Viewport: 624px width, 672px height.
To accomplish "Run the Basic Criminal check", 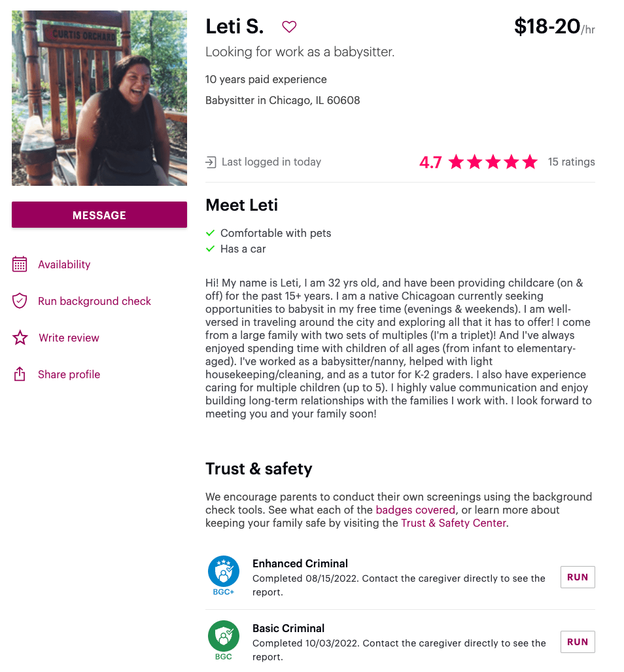I will click(x=578, y=642).
